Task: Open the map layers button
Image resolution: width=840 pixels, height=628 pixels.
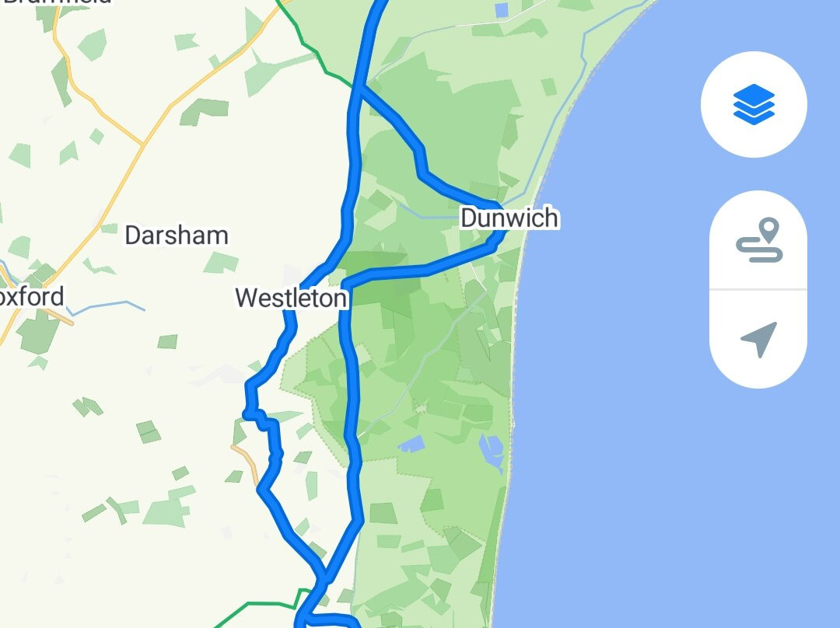Action: click(753, 104)
